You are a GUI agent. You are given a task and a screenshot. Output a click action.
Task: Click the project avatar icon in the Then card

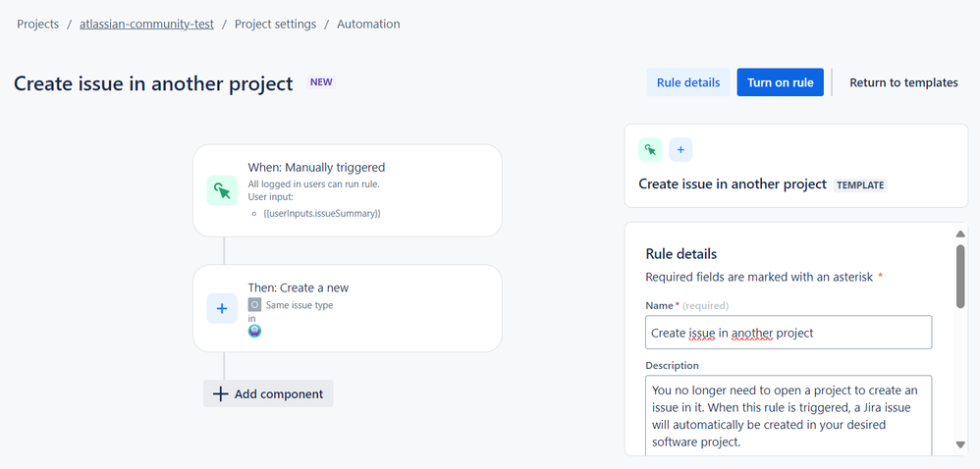point(254,331)
